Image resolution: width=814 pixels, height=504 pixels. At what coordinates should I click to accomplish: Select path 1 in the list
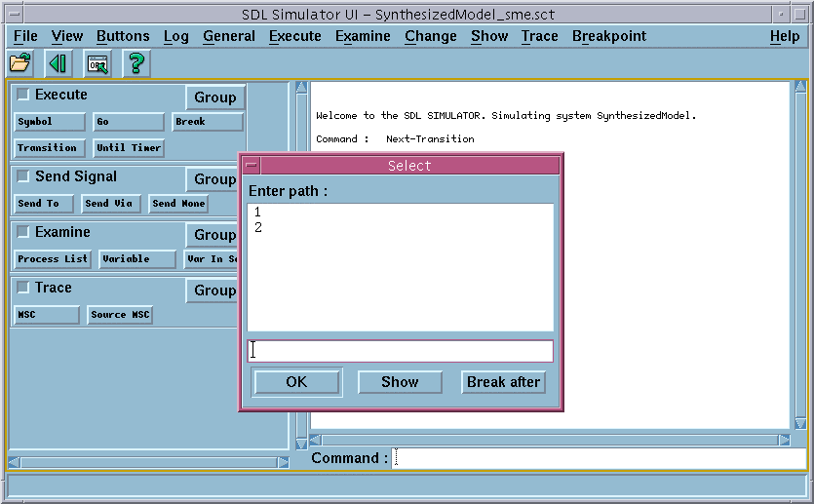point(400,212)
